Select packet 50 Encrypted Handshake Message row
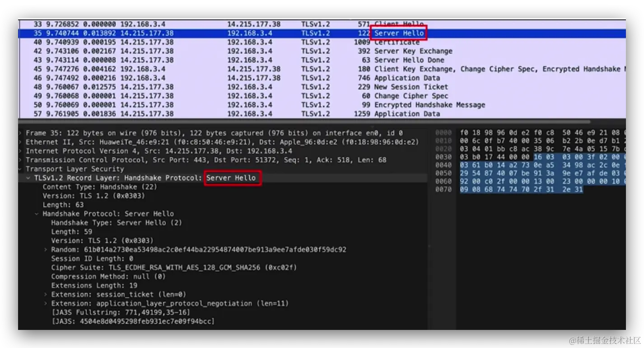 (x=322, y=105)
